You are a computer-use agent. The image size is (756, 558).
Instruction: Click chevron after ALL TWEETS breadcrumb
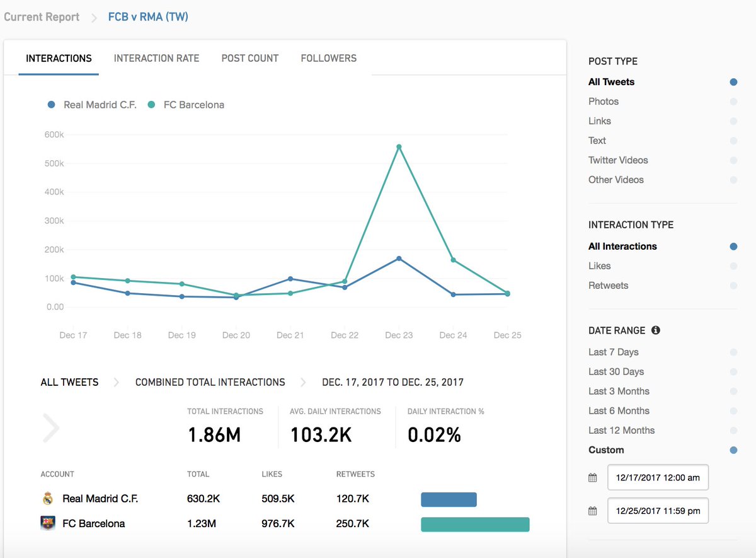(117, 382)
